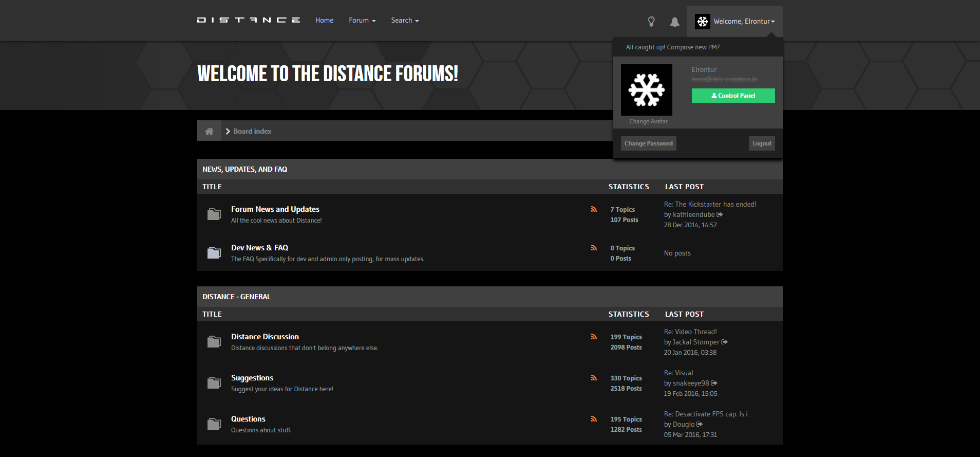Click the green Control Panel button

(733, 96)
